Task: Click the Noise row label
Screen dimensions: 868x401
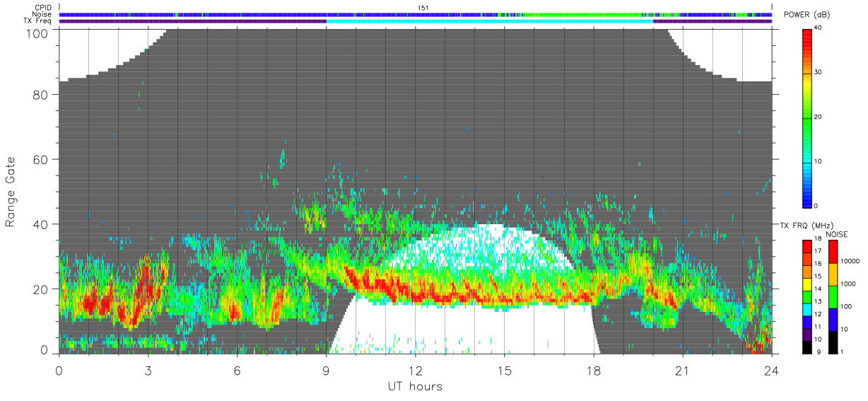Action: (42, 14)
